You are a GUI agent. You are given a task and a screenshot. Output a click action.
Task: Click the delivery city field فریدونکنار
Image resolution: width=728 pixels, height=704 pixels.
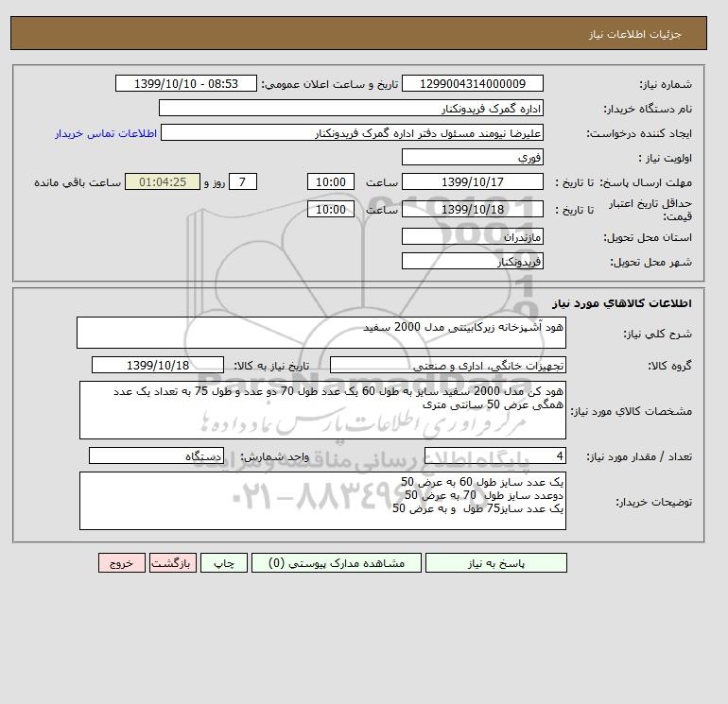(x=472, y=261)
